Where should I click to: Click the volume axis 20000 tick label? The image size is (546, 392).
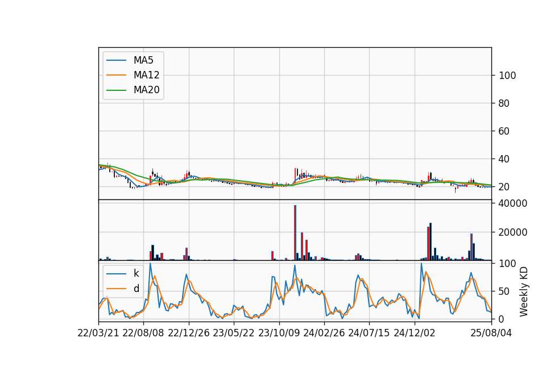tap(512, 232)
